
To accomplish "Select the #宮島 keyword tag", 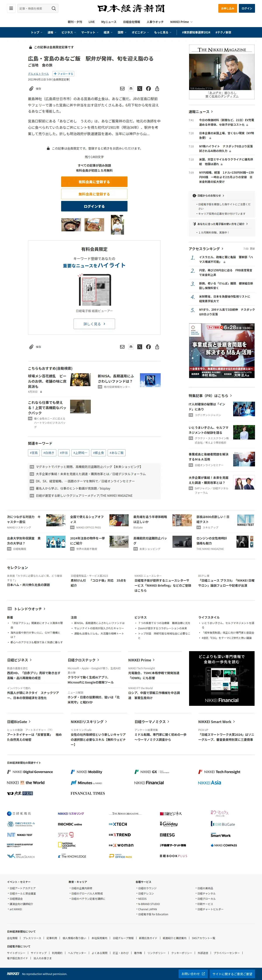I will click(x=34, y=453).
